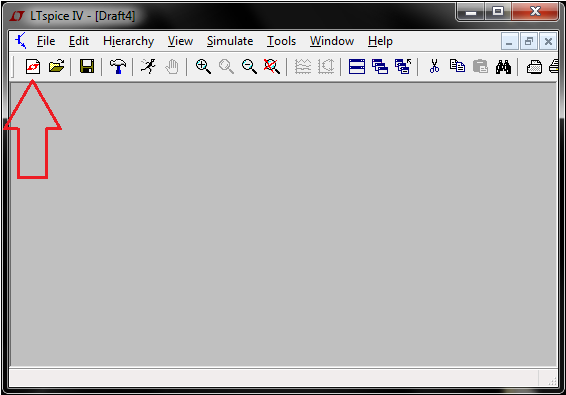The height and width of the screenshot is (395, 566).
Task: Click the Halt hand icon
Action: pos(172,67)
